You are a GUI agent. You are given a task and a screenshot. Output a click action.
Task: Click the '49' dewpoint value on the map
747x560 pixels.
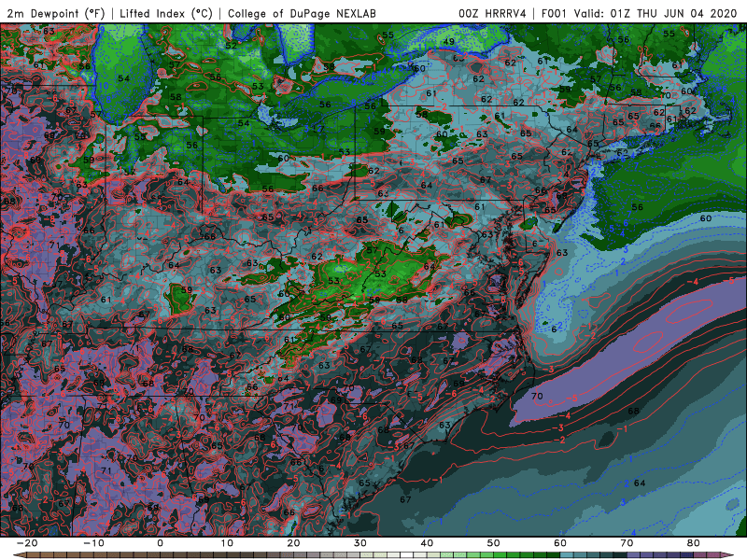pos(449,42)
